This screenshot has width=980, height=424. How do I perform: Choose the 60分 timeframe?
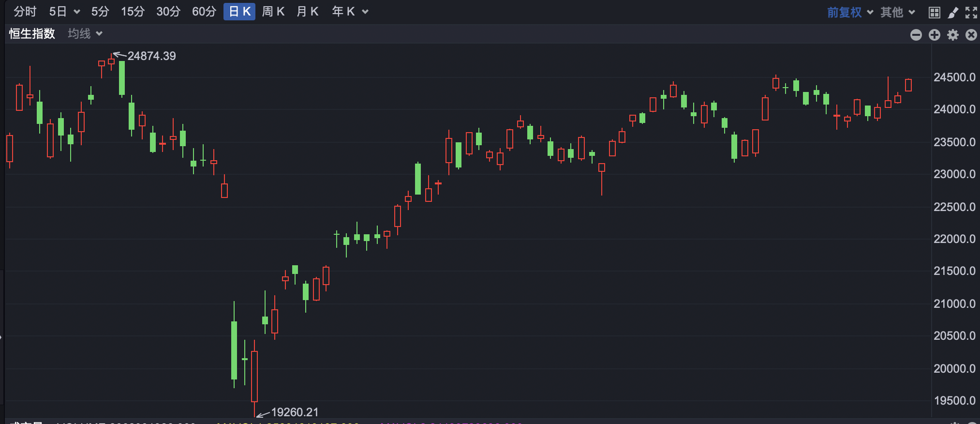click(x=204, y=12)
